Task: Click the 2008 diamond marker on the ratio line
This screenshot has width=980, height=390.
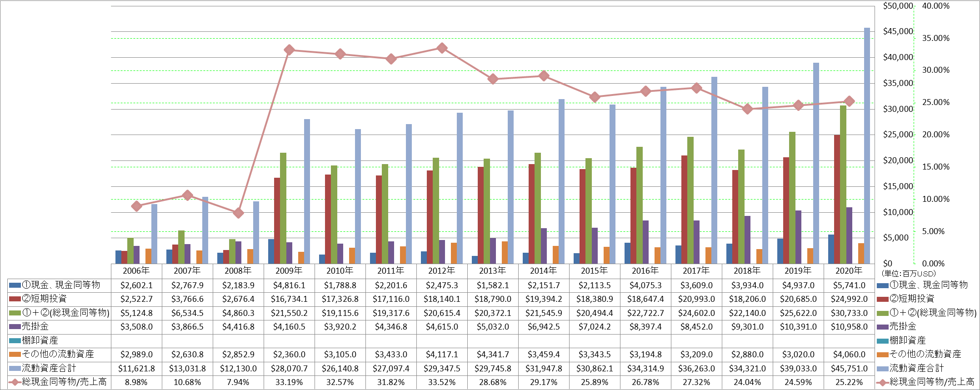Action: tap(238, 213)
